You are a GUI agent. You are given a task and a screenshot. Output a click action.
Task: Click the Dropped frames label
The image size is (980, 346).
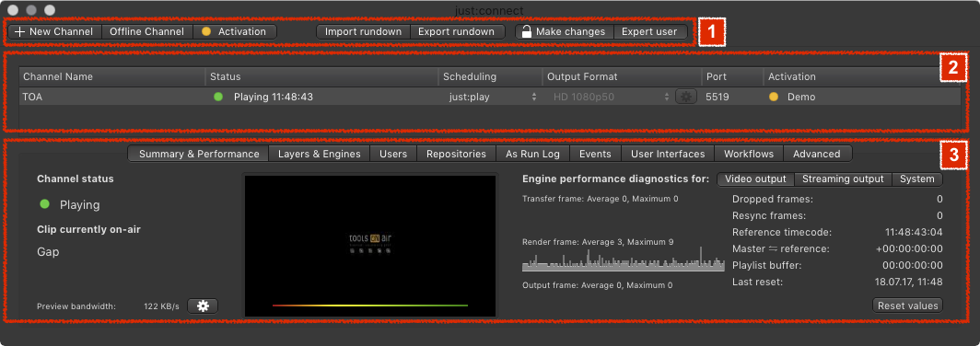pos(773,200)
